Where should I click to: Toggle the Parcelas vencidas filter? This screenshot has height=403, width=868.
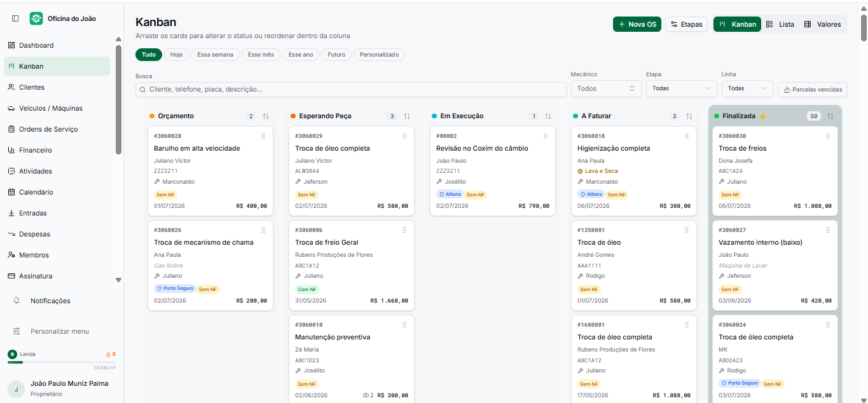813,90
